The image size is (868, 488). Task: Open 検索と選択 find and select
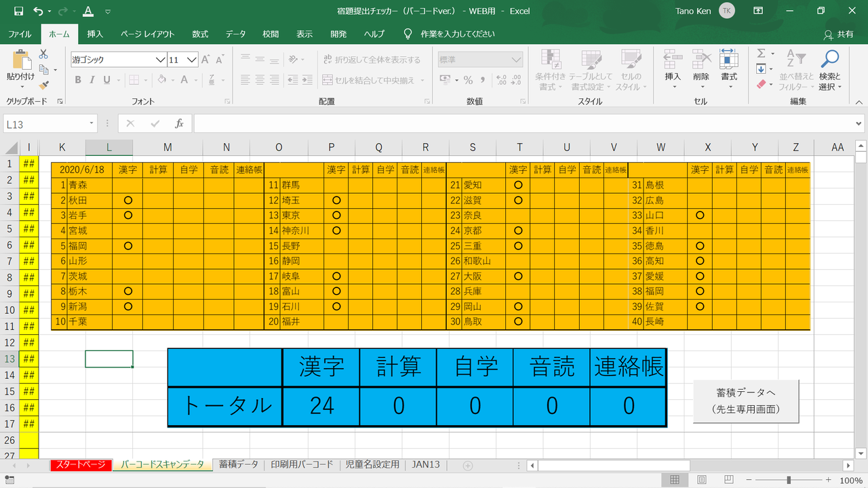(829, 70)
